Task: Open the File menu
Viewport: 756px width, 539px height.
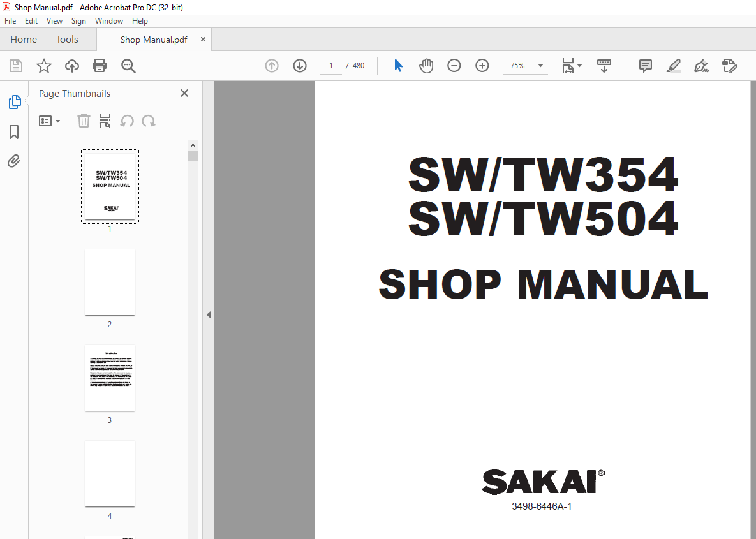Action: coord(10,20)
